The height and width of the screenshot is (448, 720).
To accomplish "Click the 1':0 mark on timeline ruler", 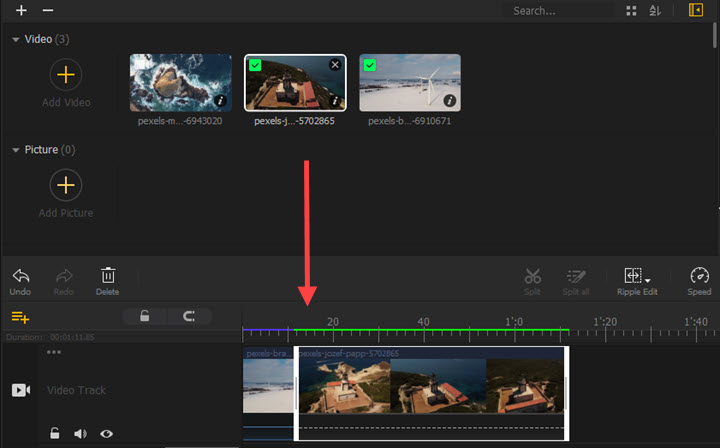I will (x=514, y=322).
